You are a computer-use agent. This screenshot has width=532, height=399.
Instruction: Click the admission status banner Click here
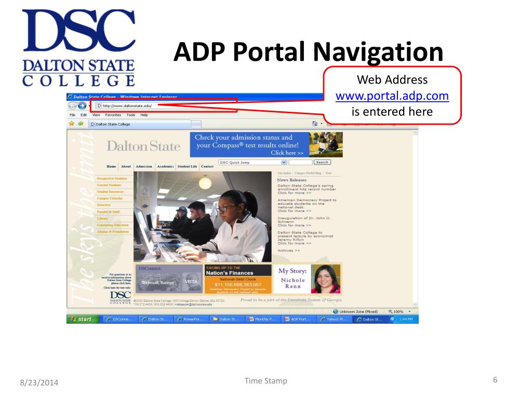pos(287,153)
